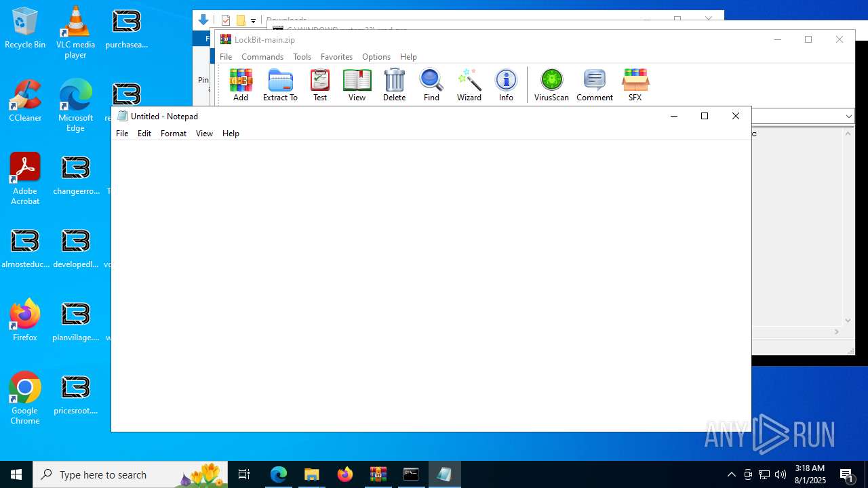Open Edge from the taskbar
The height and width of the screenshot is (488, 868).
[279, 474]
